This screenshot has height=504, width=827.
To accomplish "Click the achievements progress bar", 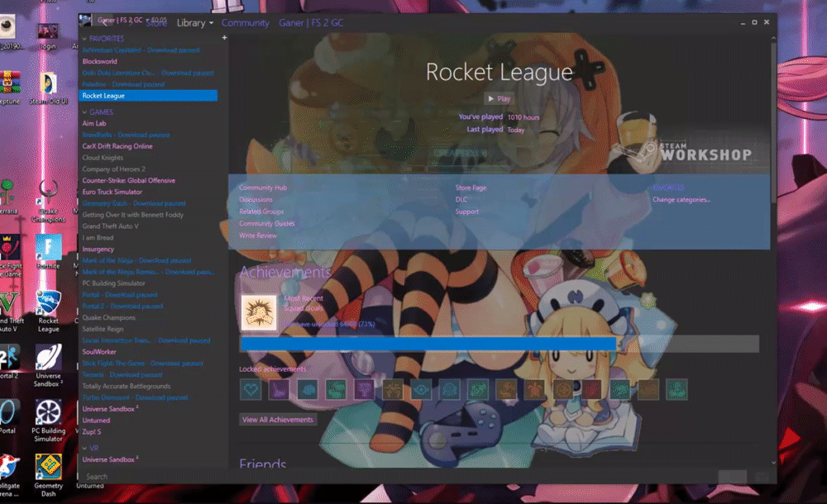I will pos(500,345).
